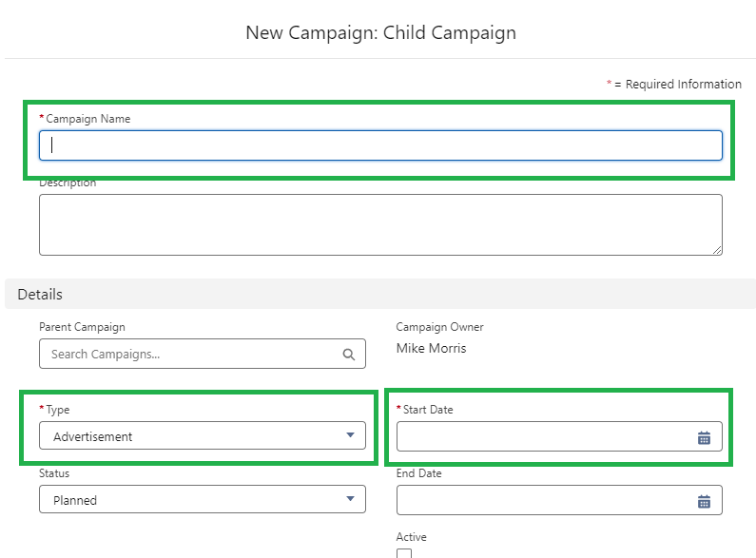756x558 pixels.
Task: Click the Parent Campaign field label
Action: pyautogui.click(x=82, y=327)
